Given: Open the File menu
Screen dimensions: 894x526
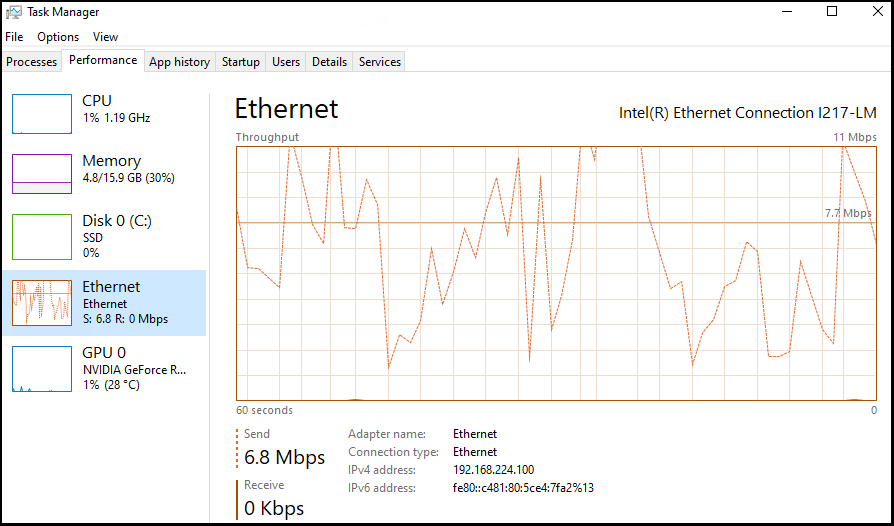Looking at the screenshot, I should (x=14, y=37).
